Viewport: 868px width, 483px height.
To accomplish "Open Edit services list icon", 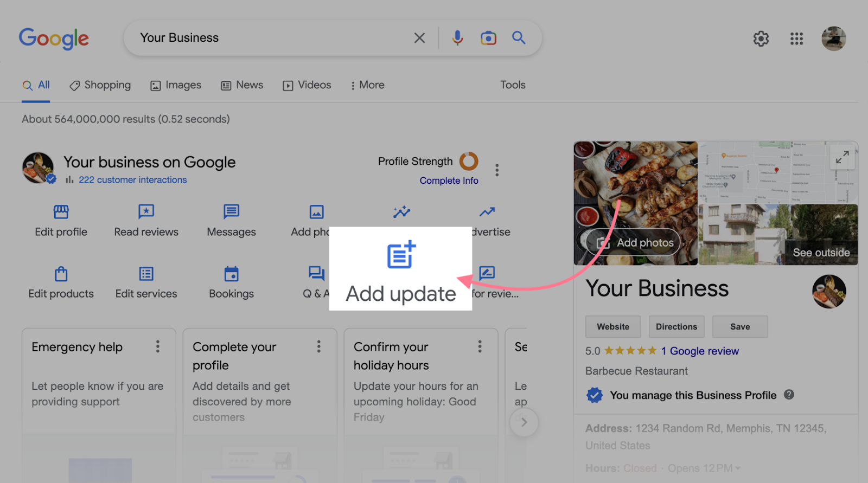I will point(146,274).
